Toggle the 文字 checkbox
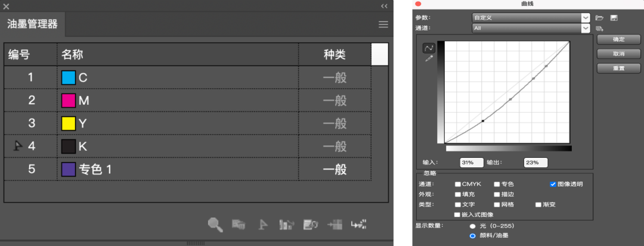This screenshot has height=246, width=644. click(x=457, y=204)
